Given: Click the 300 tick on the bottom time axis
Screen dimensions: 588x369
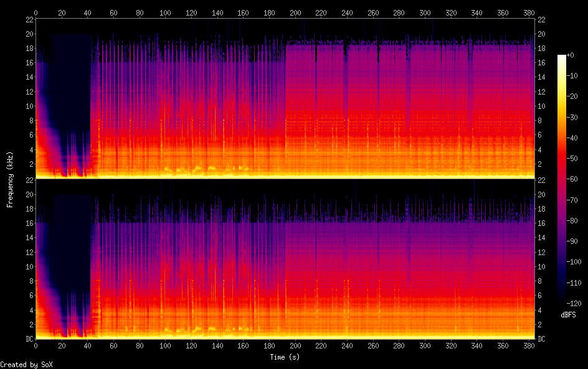Looking at the screenshot, I should click(x=425, y=346).
